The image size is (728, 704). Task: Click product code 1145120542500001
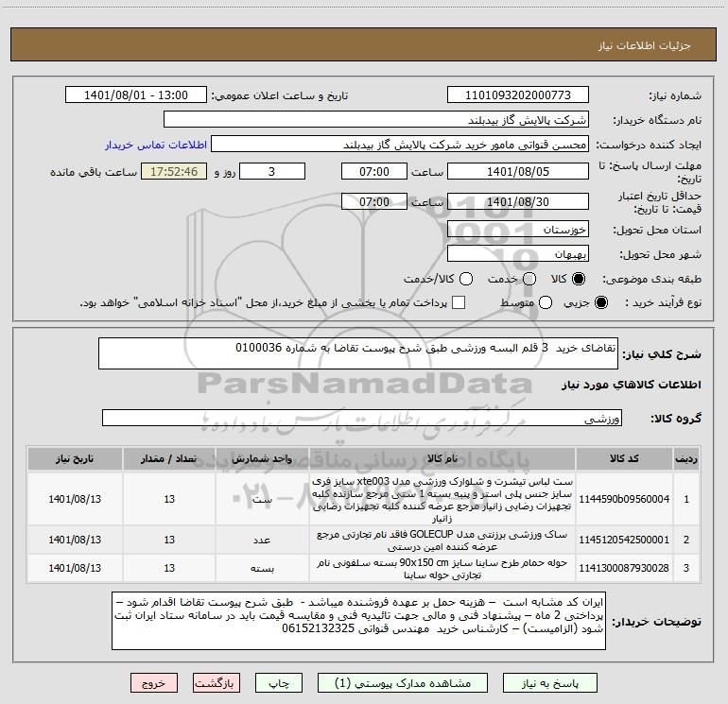(x=624, y=540)
